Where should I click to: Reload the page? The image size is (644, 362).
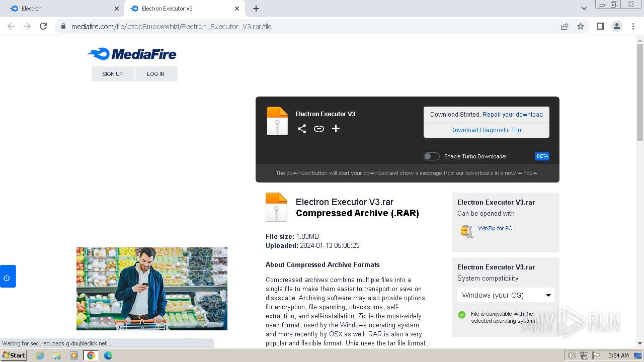coord(43,26)
